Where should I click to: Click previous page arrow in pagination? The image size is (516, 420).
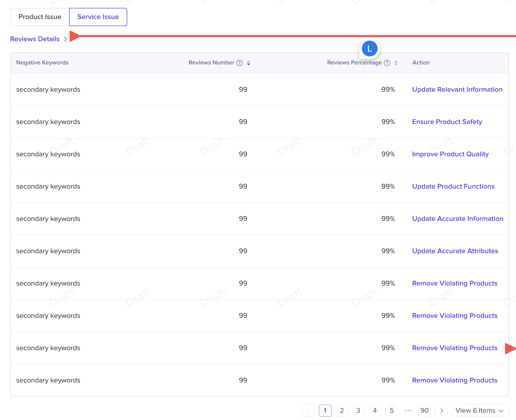[308, 410]
